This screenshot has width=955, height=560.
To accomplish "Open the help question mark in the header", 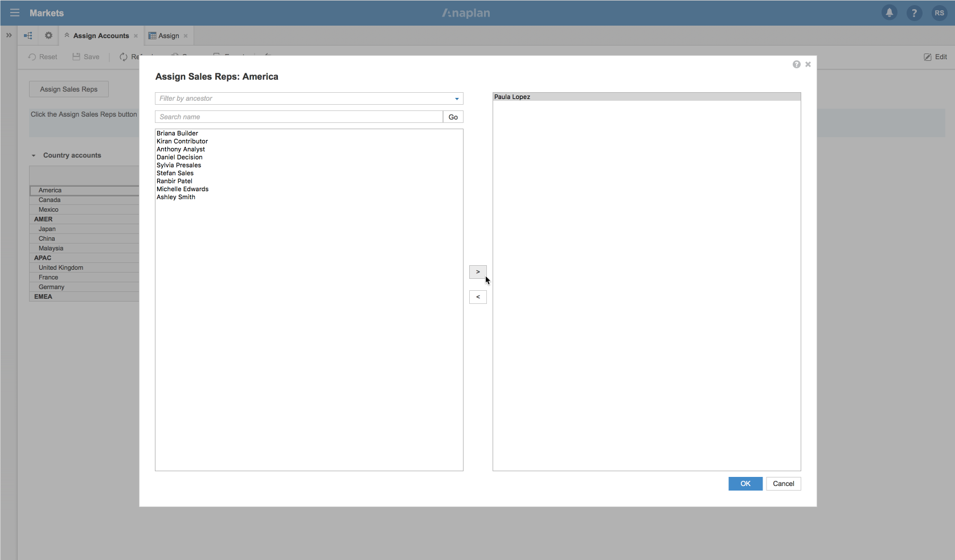I will click(x=913, y=13).
